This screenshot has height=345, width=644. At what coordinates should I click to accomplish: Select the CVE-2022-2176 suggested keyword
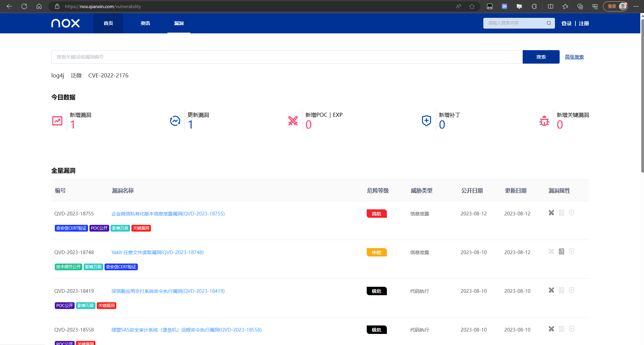tap(108, 75)
